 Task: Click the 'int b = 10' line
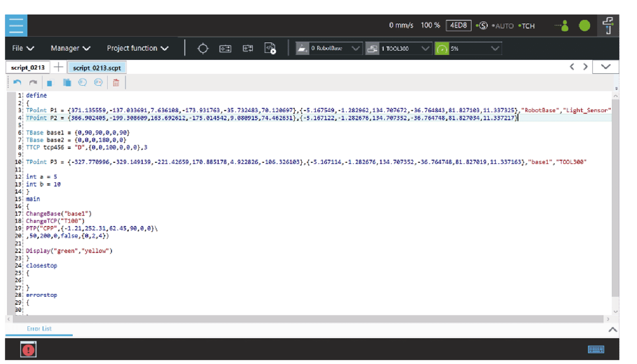click(43, 184)
